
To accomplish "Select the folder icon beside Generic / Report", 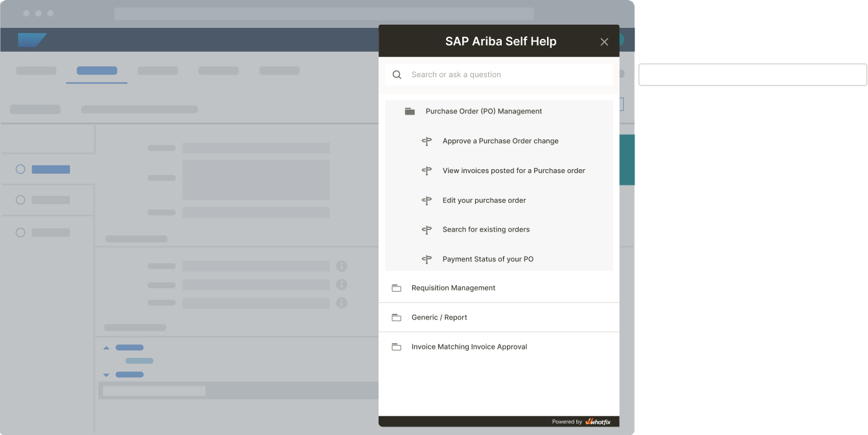I will click(x=397, y=317).
